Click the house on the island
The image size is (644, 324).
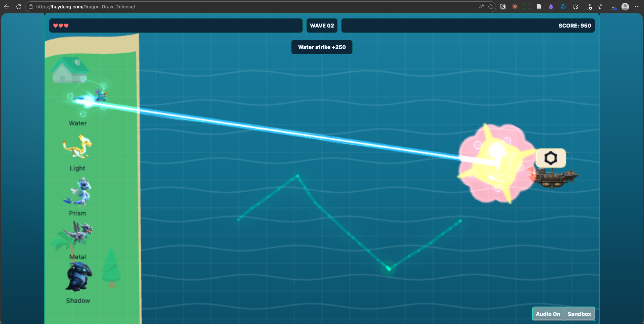pos(69,70)
